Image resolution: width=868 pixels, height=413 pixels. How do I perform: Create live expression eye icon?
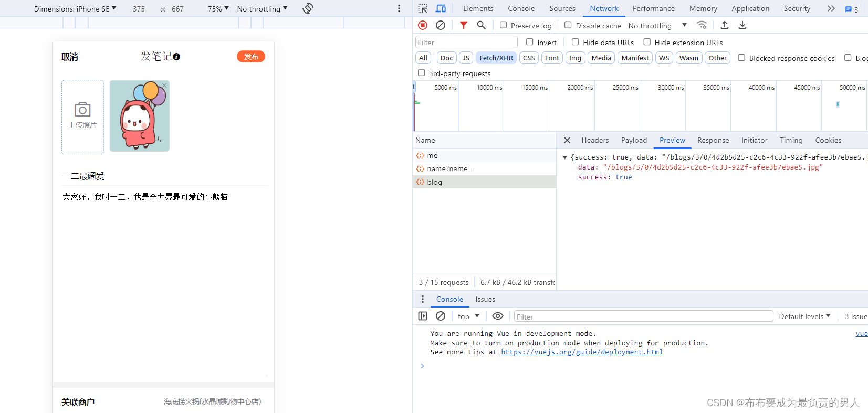498,316
